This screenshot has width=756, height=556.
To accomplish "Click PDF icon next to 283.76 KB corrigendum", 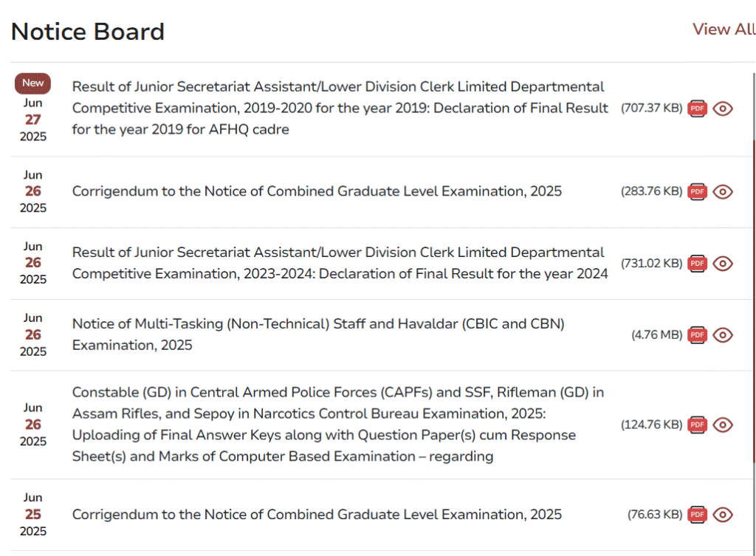I will (697, 191).
